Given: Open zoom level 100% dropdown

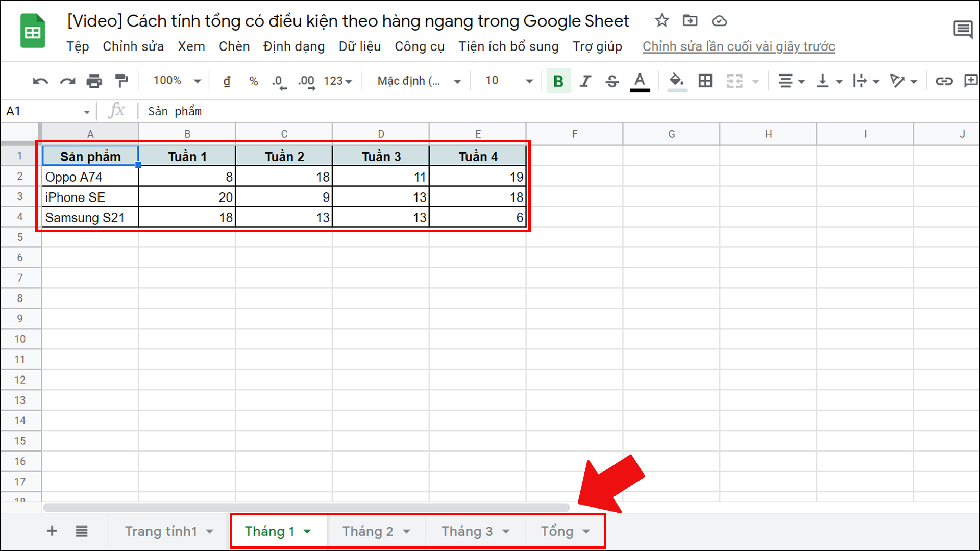Looking at the screenshot, I should click(177, 81).
